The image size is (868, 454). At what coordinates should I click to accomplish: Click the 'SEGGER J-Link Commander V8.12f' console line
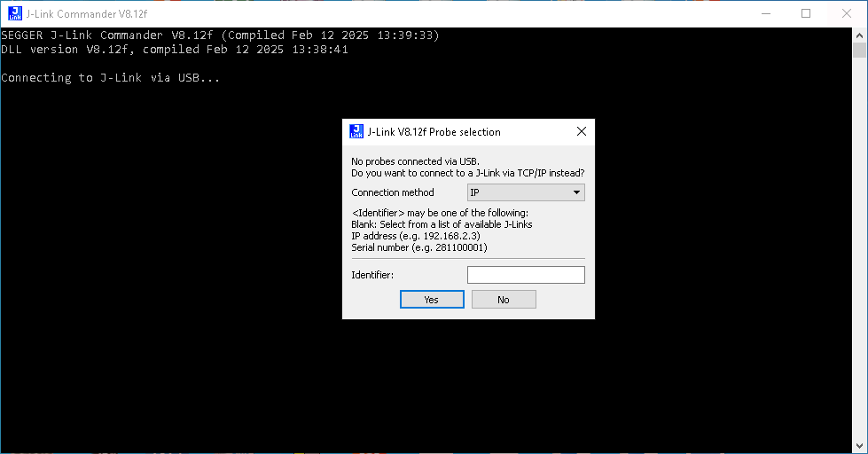[x=220, y=35]
